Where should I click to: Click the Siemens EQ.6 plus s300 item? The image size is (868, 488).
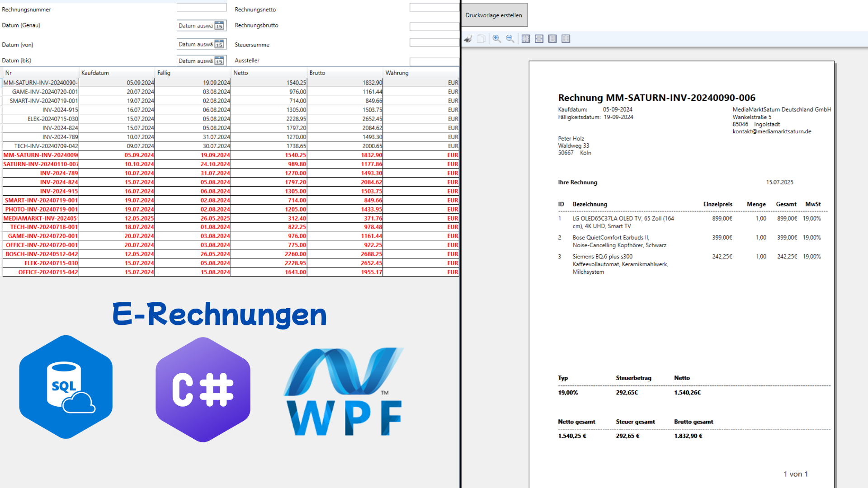click(620, 264)
